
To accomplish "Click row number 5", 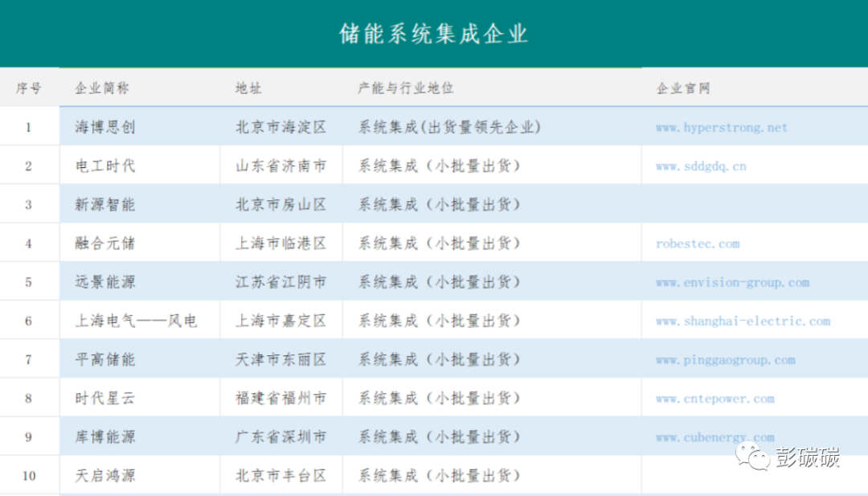I will point(28,282).
